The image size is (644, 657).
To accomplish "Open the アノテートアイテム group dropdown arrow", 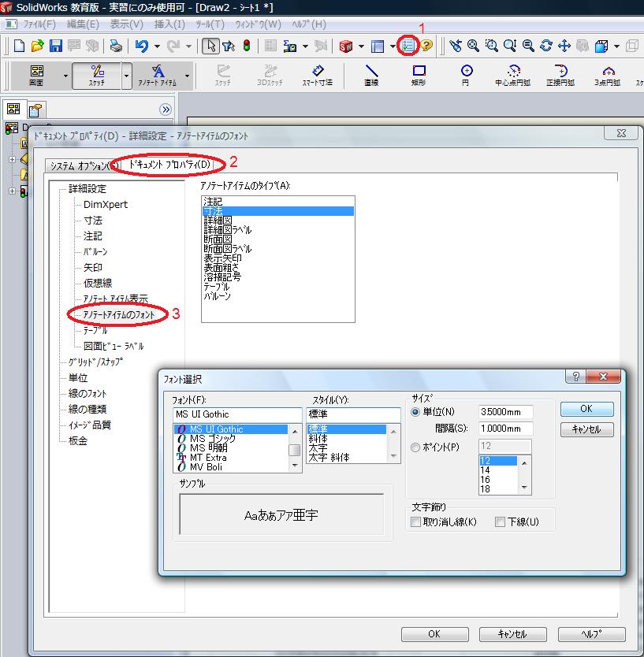I will coord(187,76).
